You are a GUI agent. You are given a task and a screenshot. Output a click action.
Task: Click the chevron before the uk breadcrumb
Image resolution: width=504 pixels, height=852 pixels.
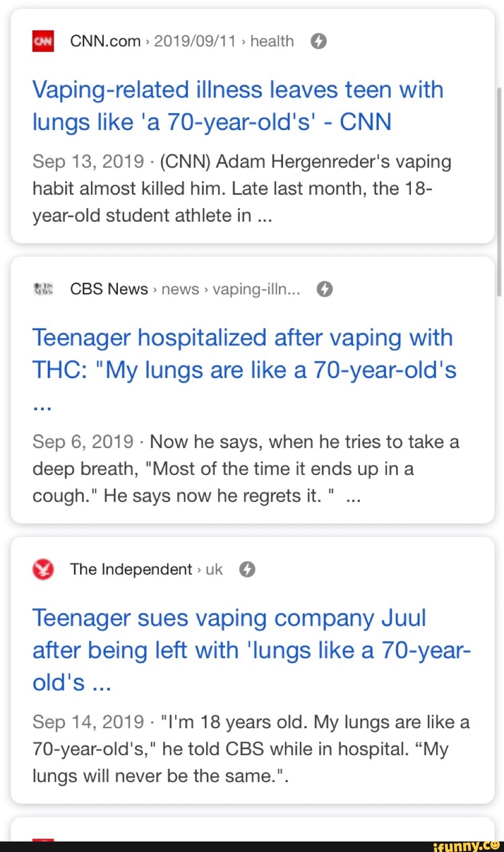200,569
